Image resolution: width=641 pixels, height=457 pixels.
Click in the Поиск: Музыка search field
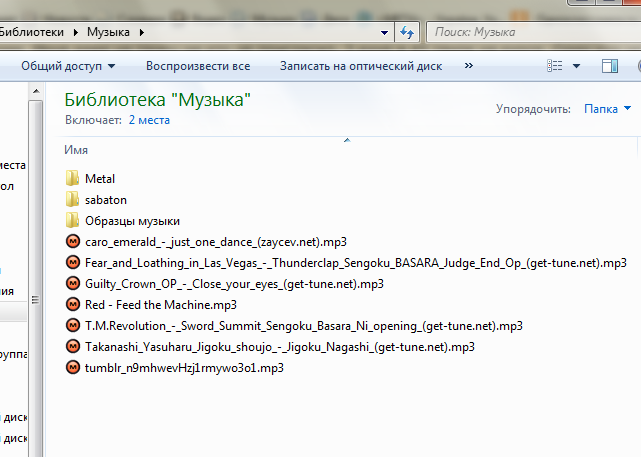tap(533, 32)
